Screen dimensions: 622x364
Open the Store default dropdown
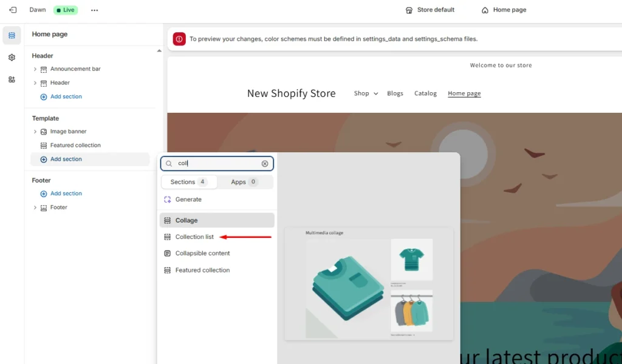coord(430,10)
